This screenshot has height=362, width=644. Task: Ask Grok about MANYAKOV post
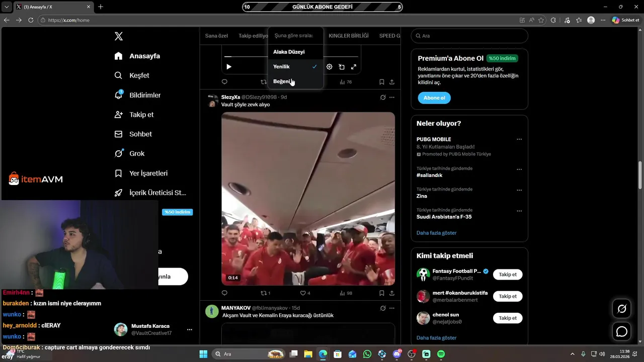[x=383, y=308]
